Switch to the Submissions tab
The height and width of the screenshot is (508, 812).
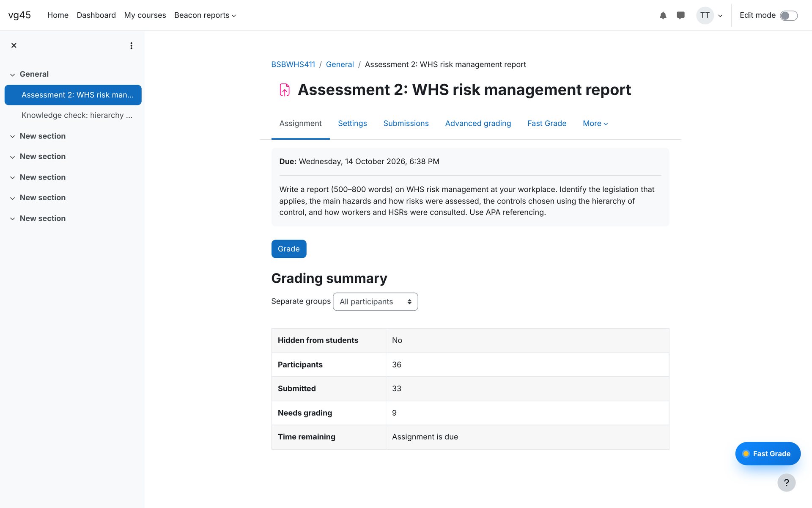point(406,124)
